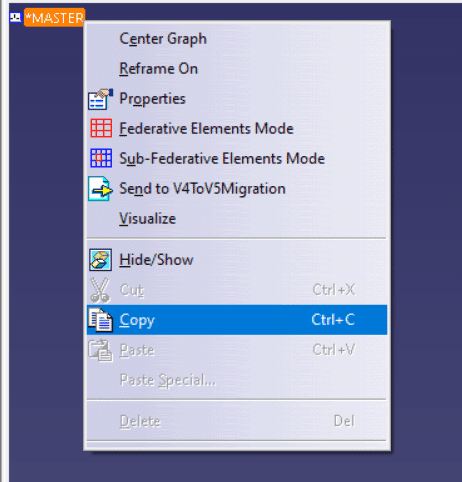Screen dimensions: 462x482
Task: Click the Send to V4ToV5Migration label
Action: (x=202, y=189)
